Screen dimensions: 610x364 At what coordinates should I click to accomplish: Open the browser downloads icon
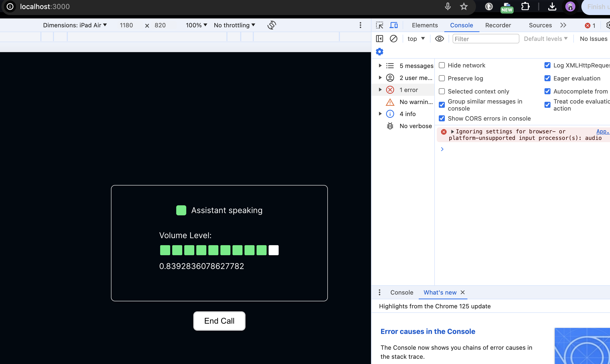pyautogui.click(x=552, y=7)
